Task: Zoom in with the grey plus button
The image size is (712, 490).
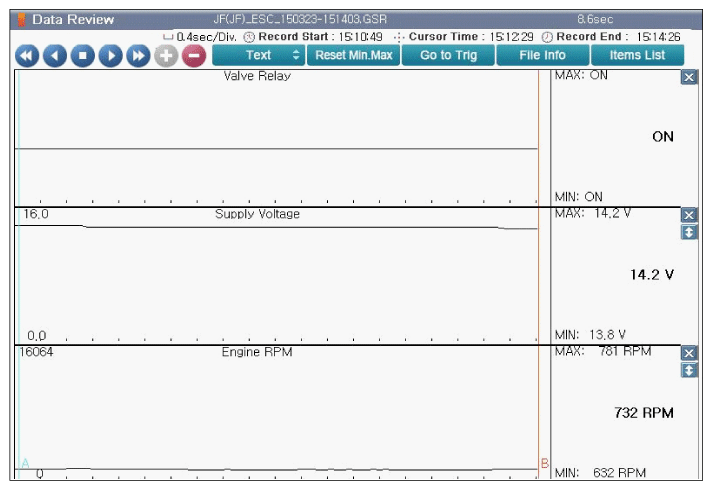Action: click(166, 56)
